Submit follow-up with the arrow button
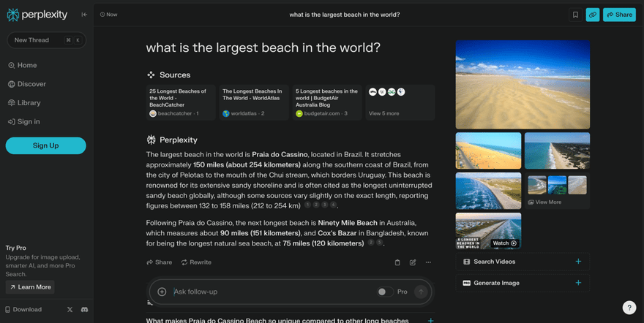This screenshot has width=644, height=323. tap(421, 292)
